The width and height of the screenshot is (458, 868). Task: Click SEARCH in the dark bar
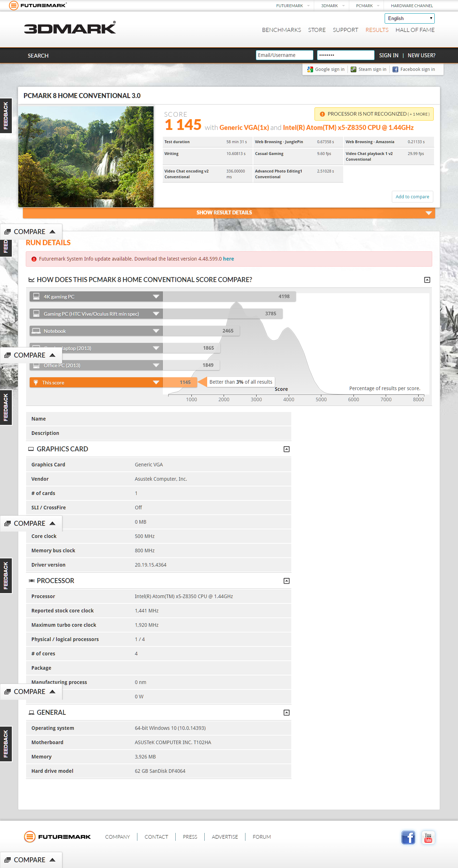coord(38,55)
